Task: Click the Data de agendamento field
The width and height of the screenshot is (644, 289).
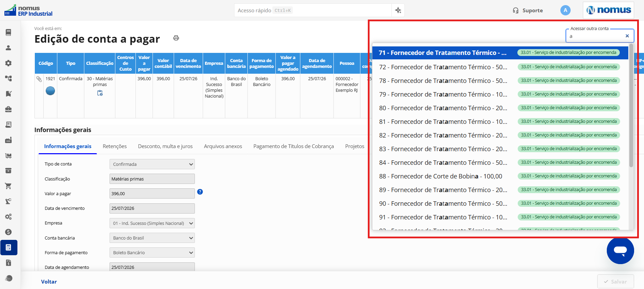Action: [152, 267]
